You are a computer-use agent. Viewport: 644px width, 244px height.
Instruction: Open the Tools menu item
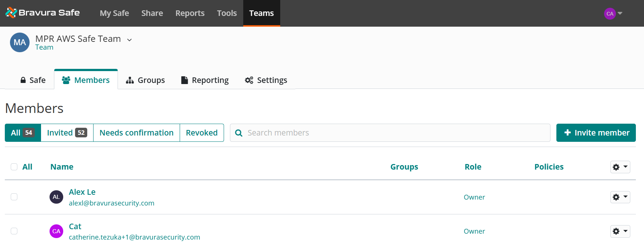click(x=227, y=13)
